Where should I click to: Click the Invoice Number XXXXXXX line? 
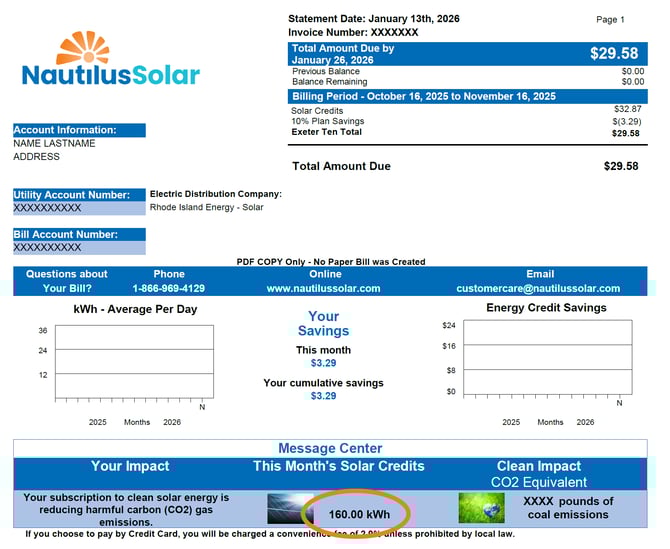click(353, 32)
